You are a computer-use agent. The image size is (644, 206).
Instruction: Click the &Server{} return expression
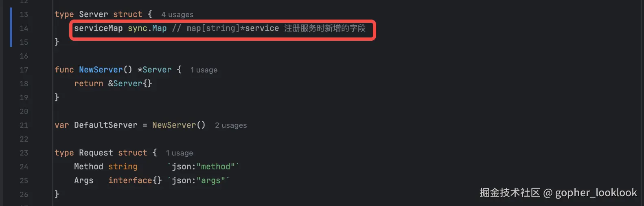[130, 83]
